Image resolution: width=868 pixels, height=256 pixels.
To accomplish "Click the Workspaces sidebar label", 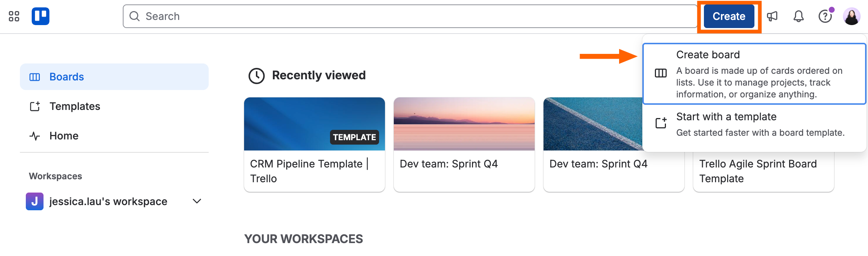I will (56, 176).
